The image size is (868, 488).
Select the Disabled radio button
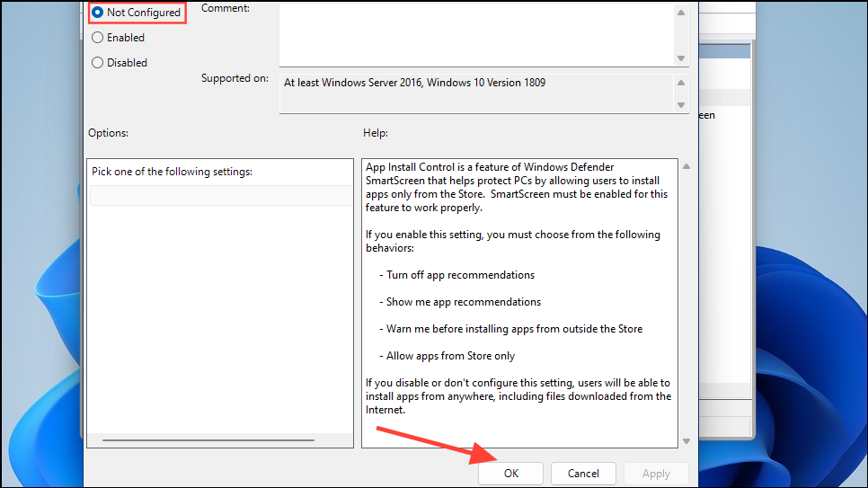(97, 63)
